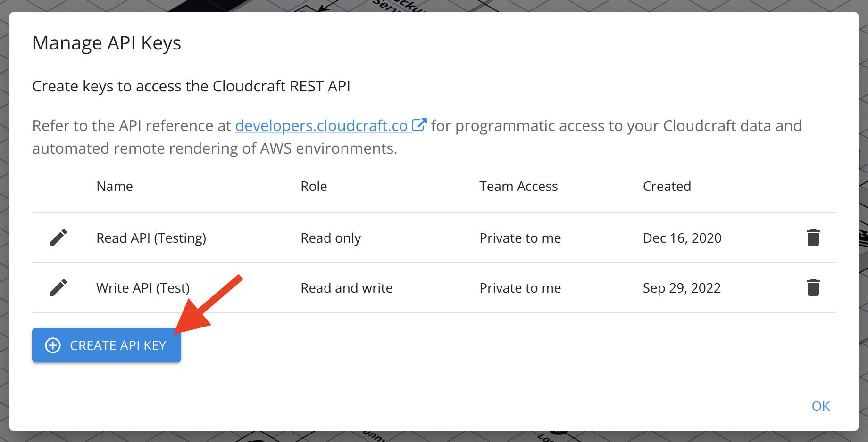
Task: Click external link icon after developers.cloudcraft.co
Action: coord(419,125)
